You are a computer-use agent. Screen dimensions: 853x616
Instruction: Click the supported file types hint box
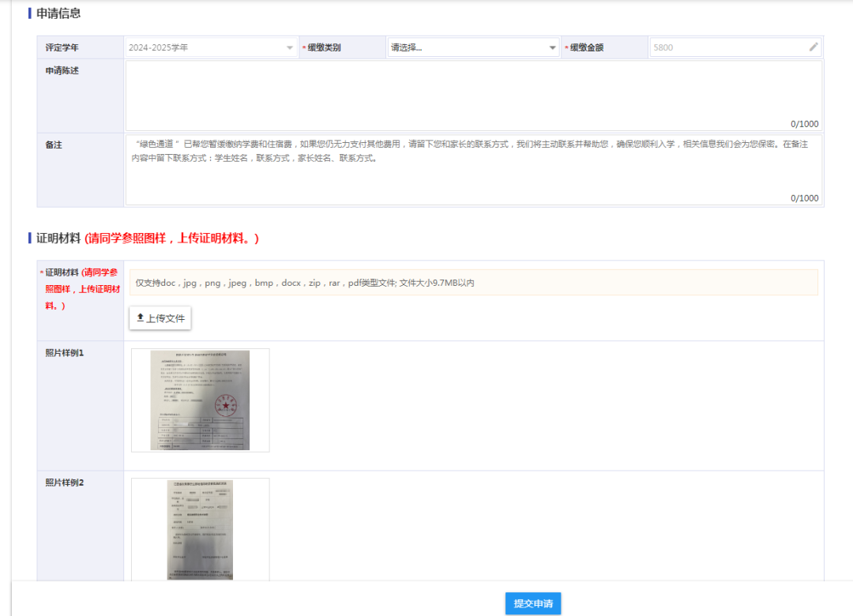[x=473, y=283]
